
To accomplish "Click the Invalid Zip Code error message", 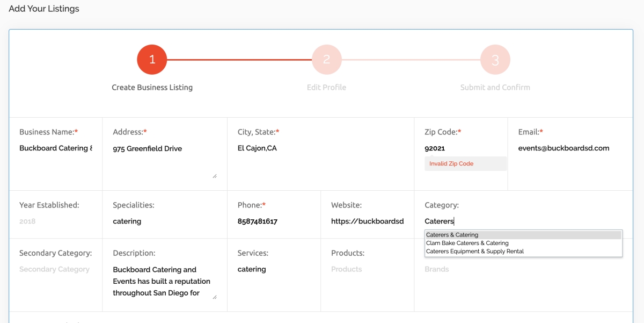I will point(466,163).
